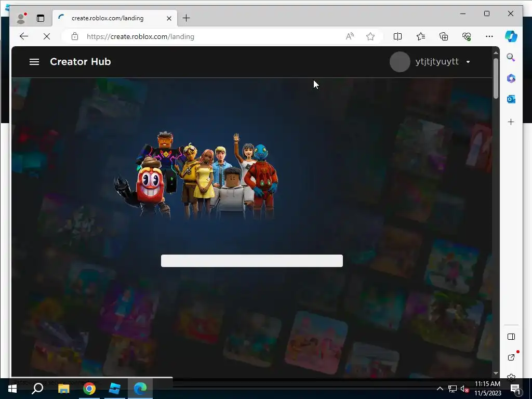Open Google Chrome from taskbar
Screen dimensions: 532x399
pyautogui.click(x=89, y=389)
